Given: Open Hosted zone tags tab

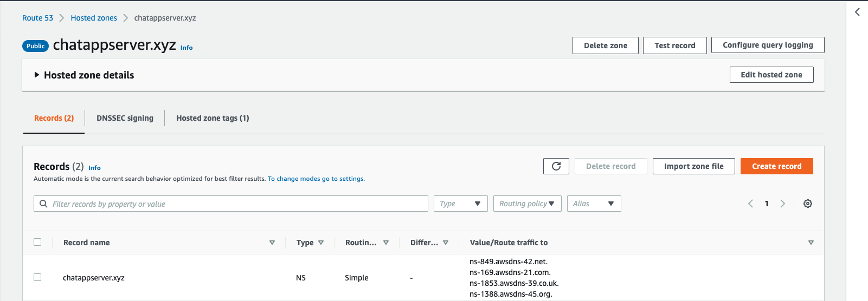Looking at the screenshot, I should pyautogui.click(x=213, y=118).
